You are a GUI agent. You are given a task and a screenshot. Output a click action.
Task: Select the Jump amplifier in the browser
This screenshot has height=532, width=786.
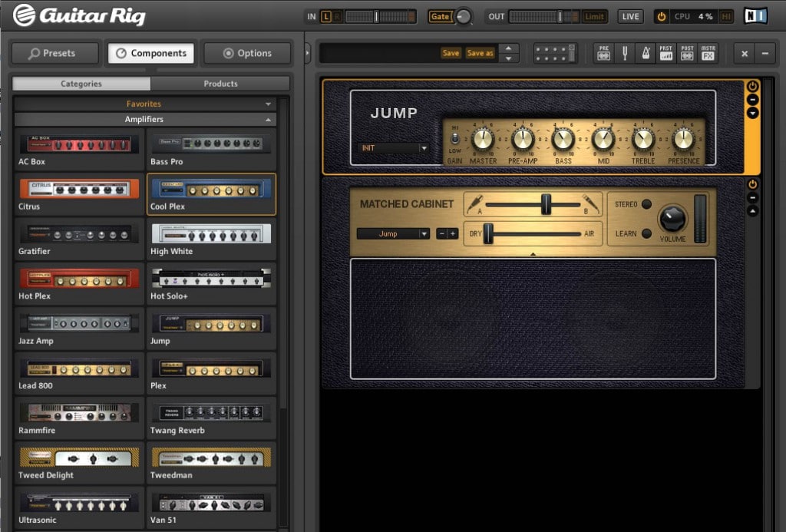click(x=211, y=328)
